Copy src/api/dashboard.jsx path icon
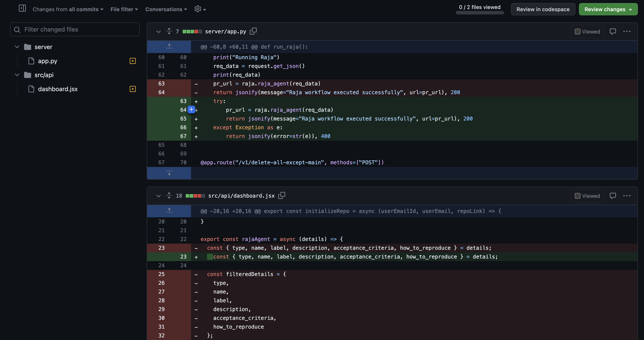Image resolution: width=644 pixels, height=340 pixels. click(281, 195)
